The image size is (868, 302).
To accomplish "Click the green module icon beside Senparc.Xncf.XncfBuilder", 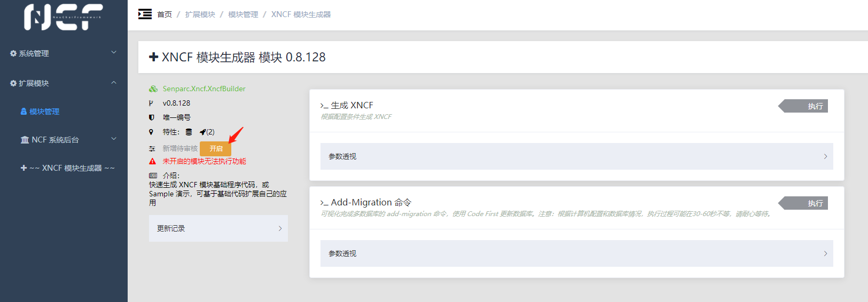I will tap(153, 89).
